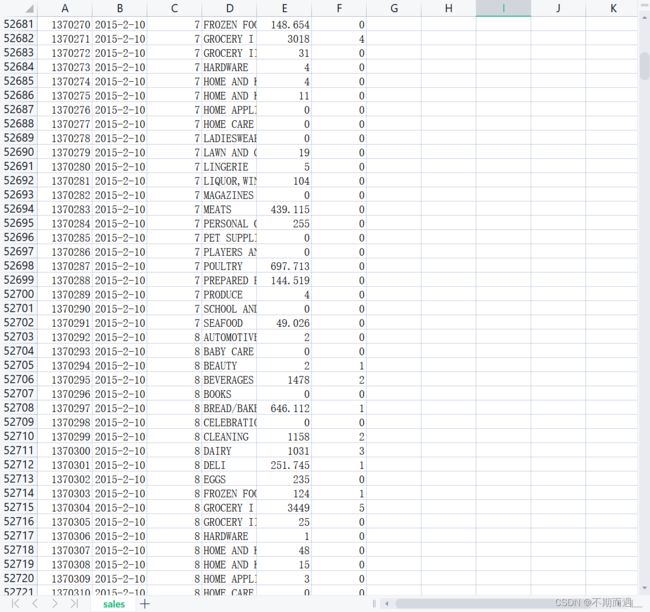The width and height of the screenshot is (650, 612).
Task: Click the DELI cell
Action: pyautogui.click(x=229, y=465)
